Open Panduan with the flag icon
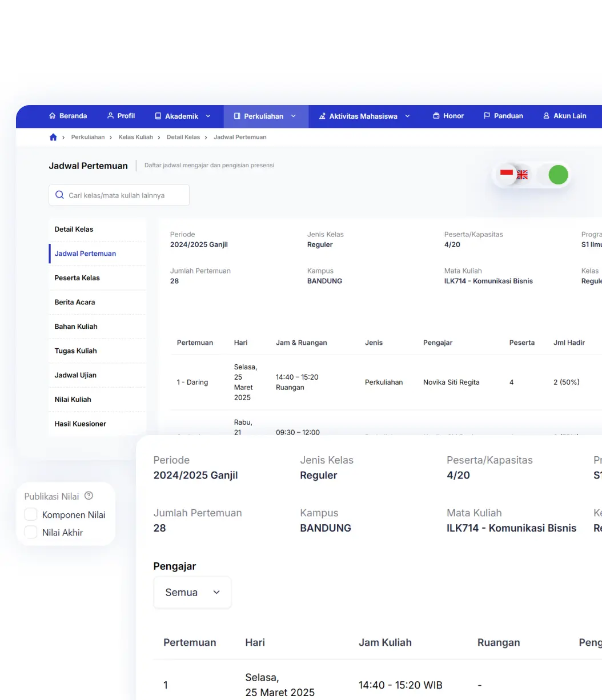Viewport: 602px width, 700px height. pyautogui.click(x=503, y=116)
